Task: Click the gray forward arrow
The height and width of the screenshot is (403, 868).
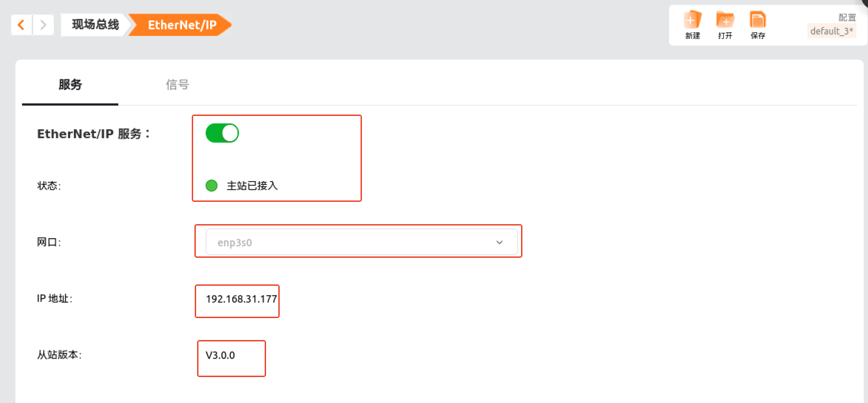Action: tap(43, 25)
